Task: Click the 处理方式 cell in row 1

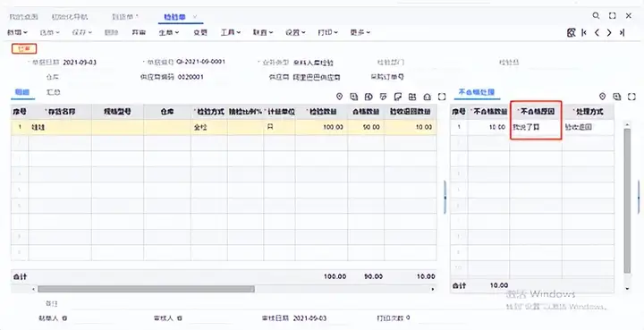Action: (x=589, y=127)
